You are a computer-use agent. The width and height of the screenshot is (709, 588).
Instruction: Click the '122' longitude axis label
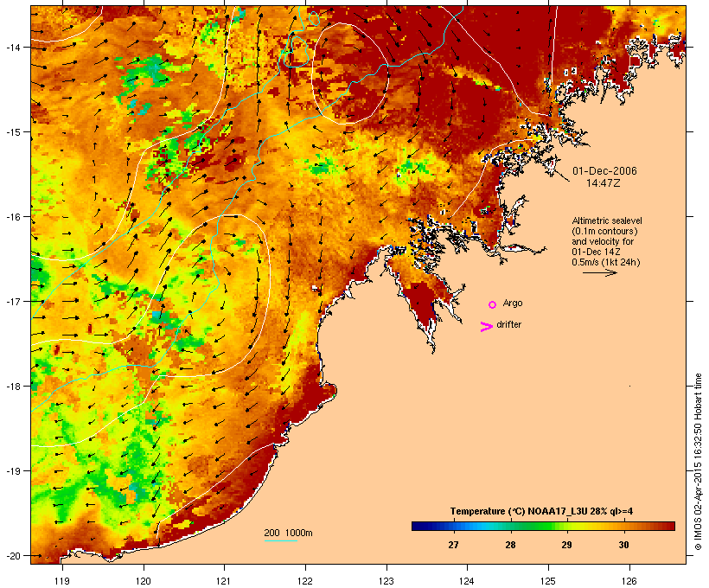[x=305, y=581]
